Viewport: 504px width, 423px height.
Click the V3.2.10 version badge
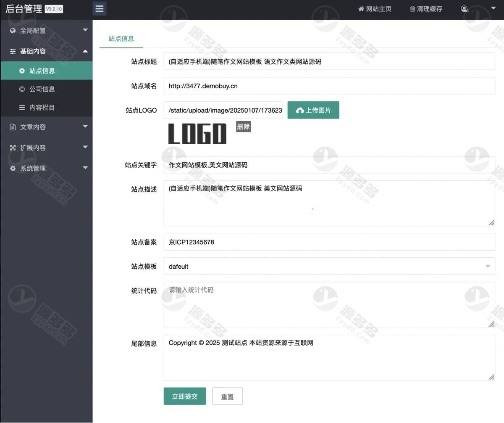coord(54,9)
